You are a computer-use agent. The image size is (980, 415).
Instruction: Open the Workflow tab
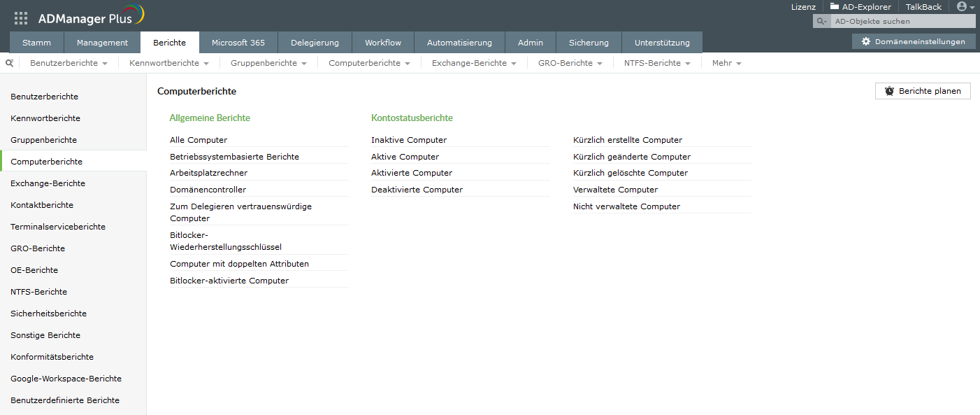click(383, 43)
